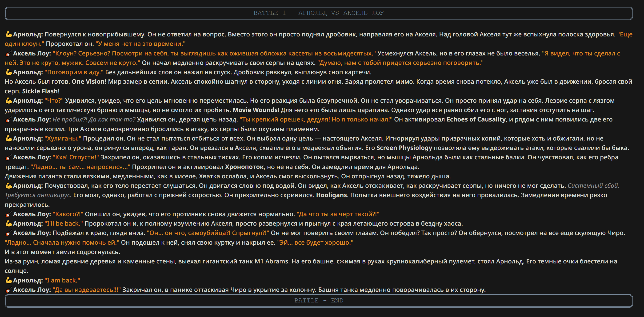Viewport: 644px width, 317px height.
Task: Click the bold skill name "Echoes of Causality"
Action: point(476,120)
